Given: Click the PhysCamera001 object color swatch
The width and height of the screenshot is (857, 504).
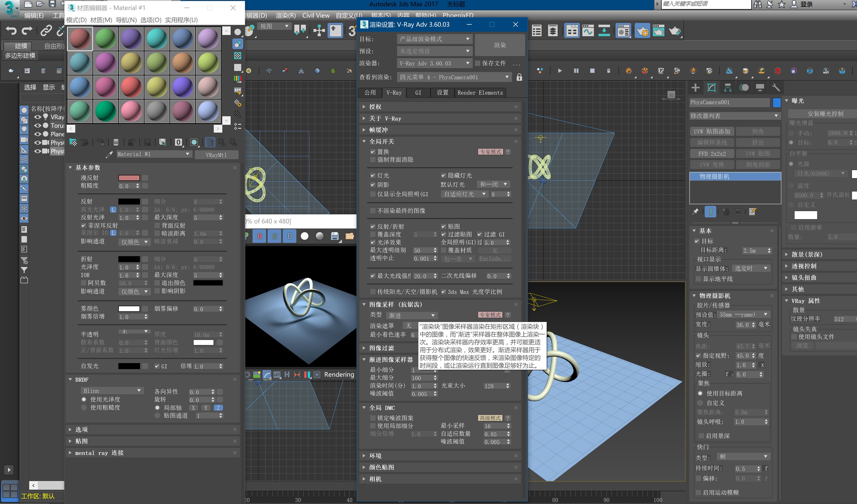Looking at the screenshot, I should pyautogui.click(x=777, y=102).
